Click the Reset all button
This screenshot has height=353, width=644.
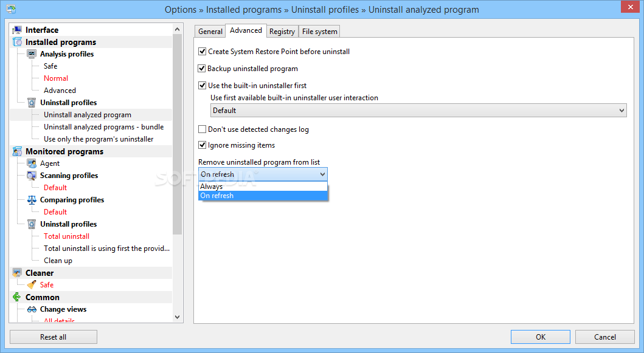click(x=54, y=337)
